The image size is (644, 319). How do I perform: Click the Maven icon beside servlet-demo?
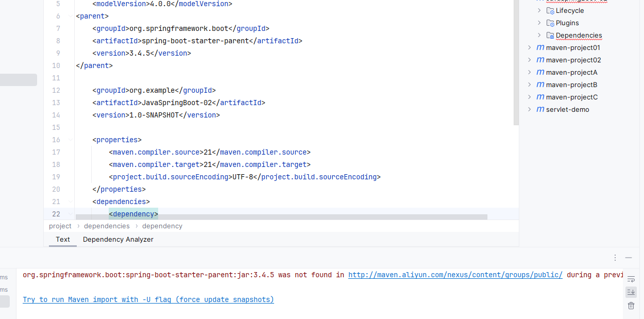pyautogui.click(x=540, y=109)
